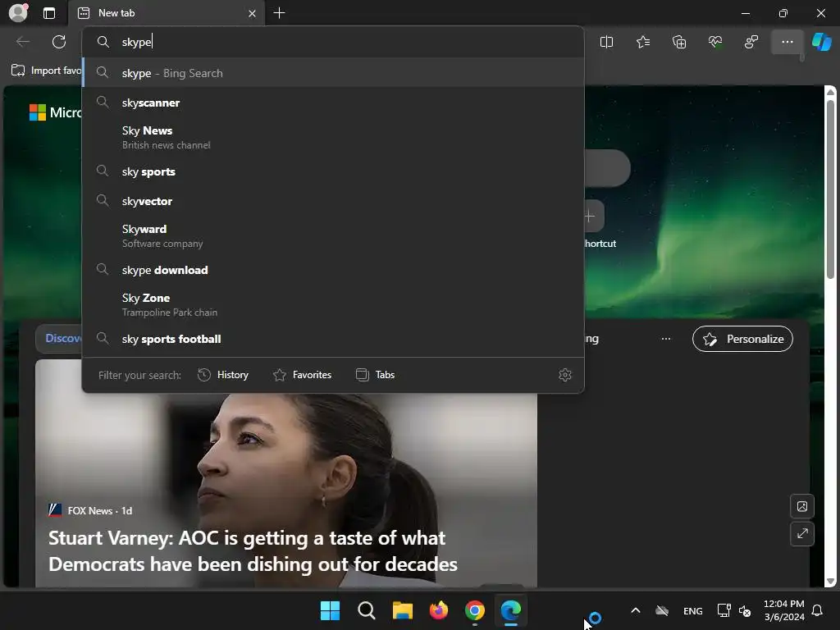Expand the hidden system tray icons chevron
Viewport: 840px width, 630px height.
(636, 610)
